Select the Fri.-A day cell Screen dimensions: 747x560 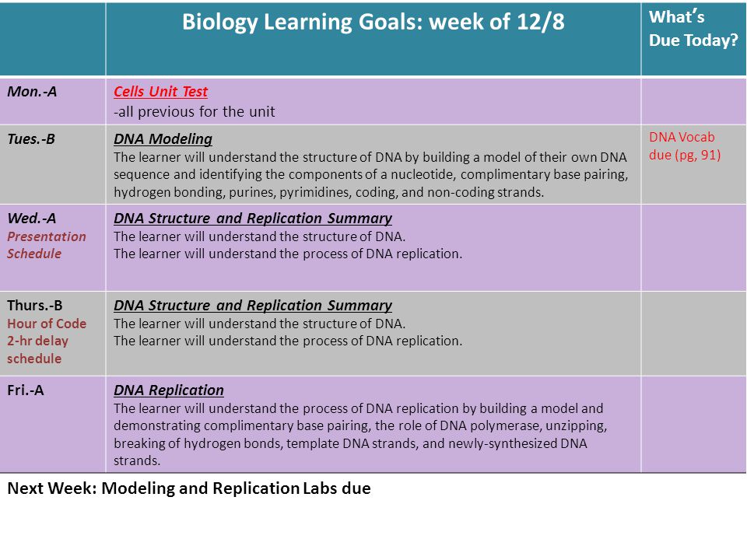point(52,425)
